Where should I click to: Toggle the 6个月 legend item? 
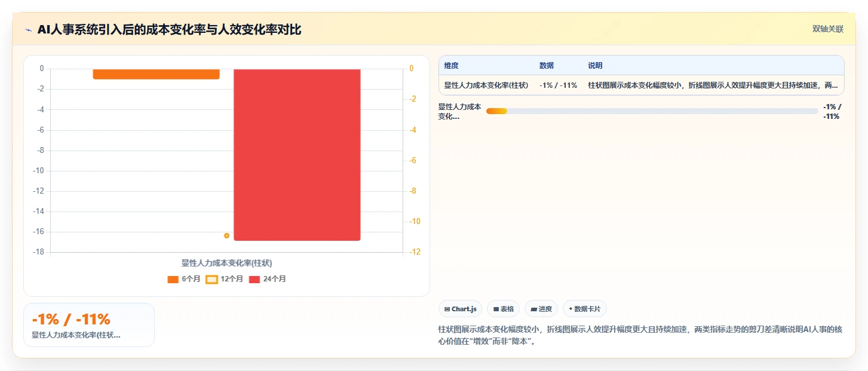point(183,279)
